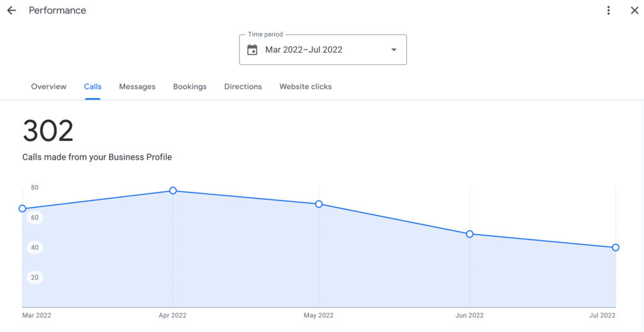View the Website clicks tab
644x332 pixels.
click(x=306, y=87)
